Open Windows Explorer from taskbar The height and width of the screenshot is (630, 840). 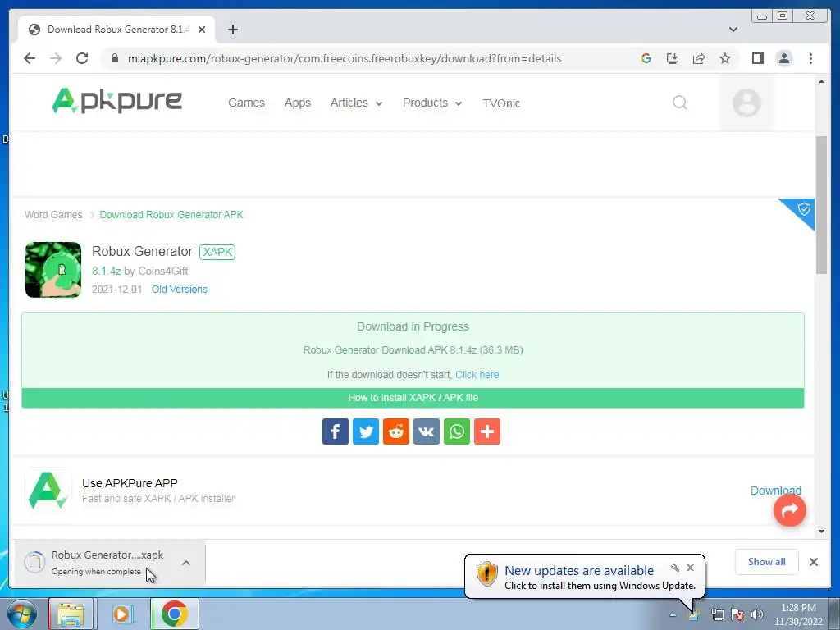click(71, 614)
